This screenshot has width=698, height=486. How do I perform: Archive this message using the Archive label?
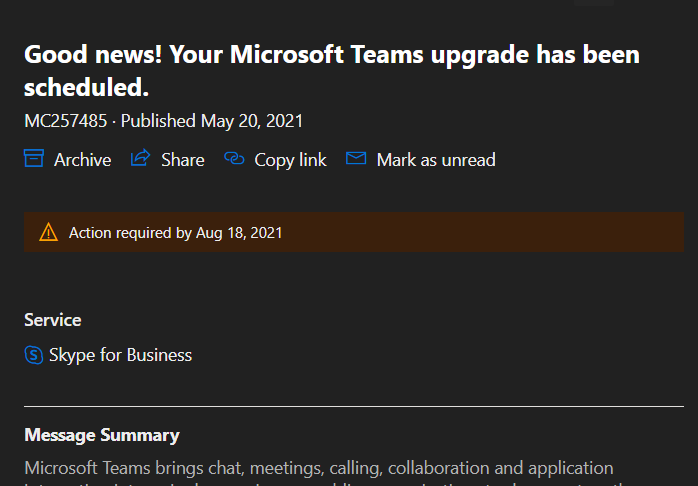point(82,160)
